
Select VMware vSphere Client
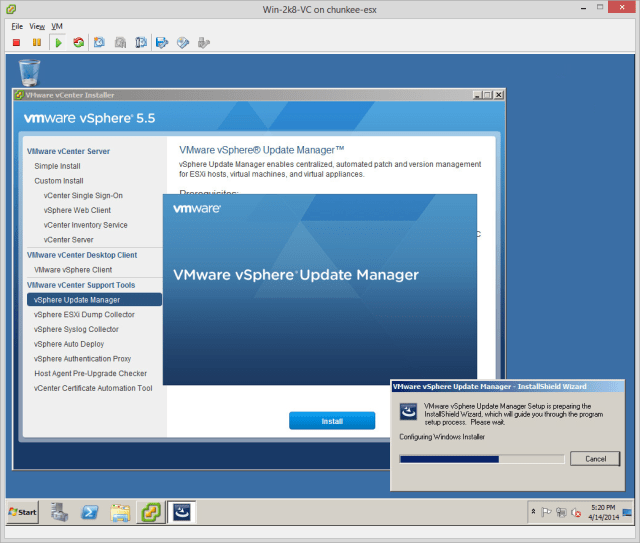pyautogui.click(x=73, y=270)
